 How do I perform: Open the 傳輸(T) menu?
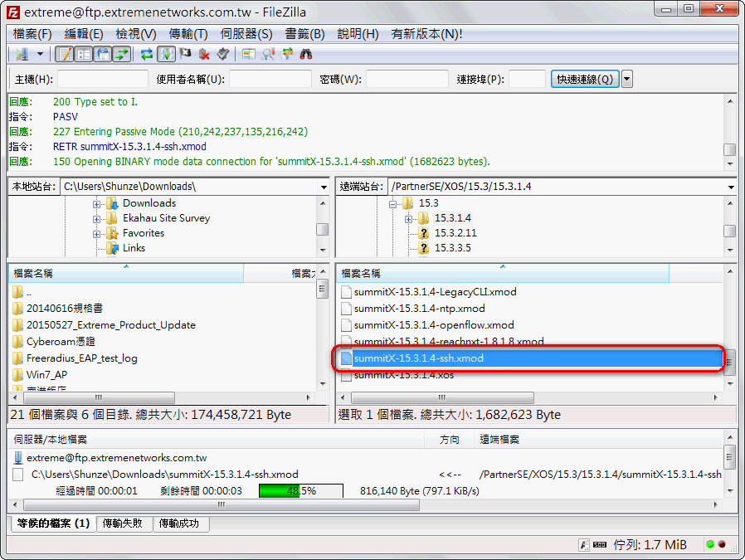tap(188, 34)
